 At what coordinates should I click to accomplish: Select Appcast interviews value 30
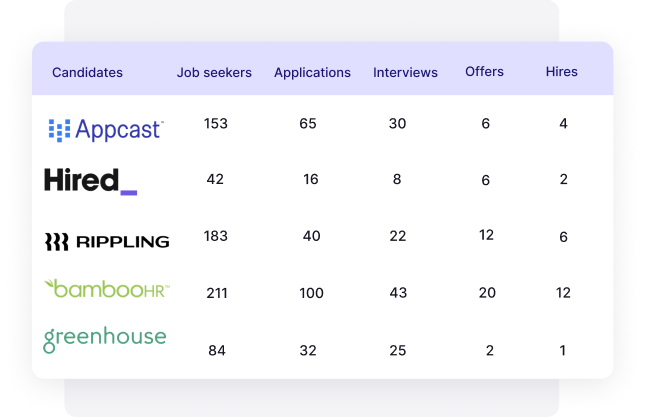tap(397, 124)
